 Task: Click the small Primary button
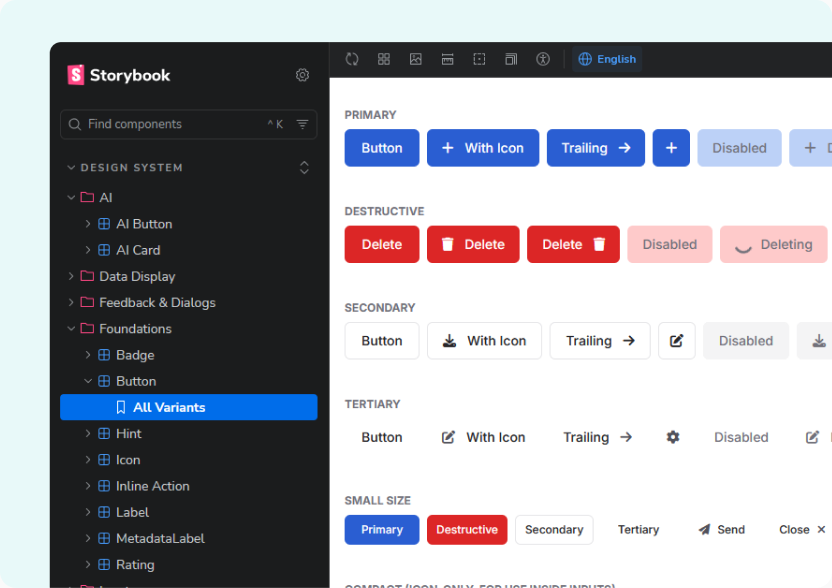[x=382, y=530]
